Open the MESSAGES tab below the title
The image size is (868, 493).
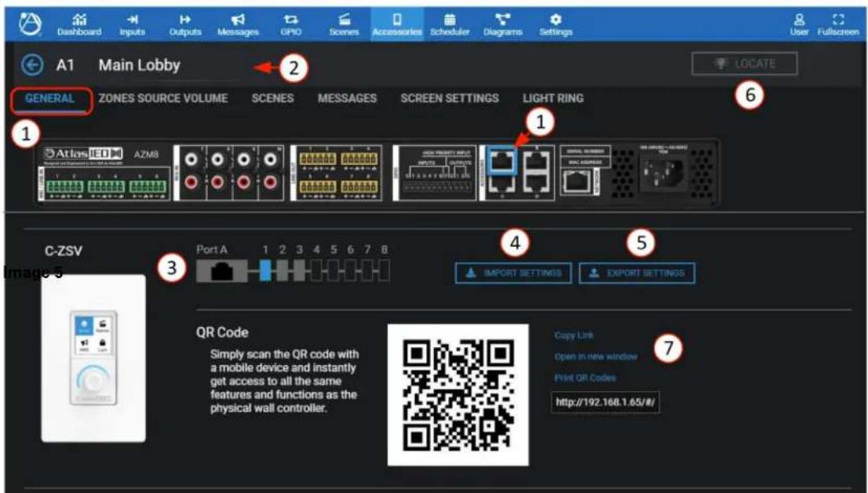pos(347,99)
